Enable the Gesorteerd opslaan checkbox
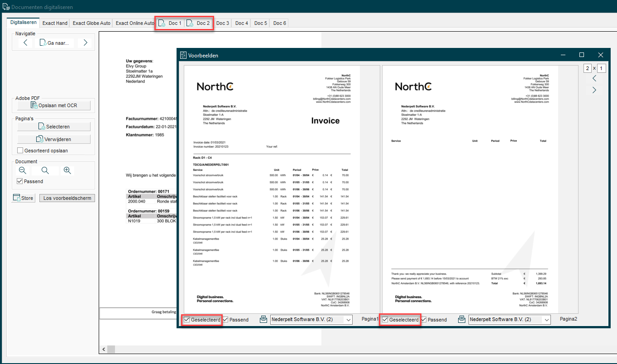The height and width of the screenshot is (364, 617). tap(20, 151)
